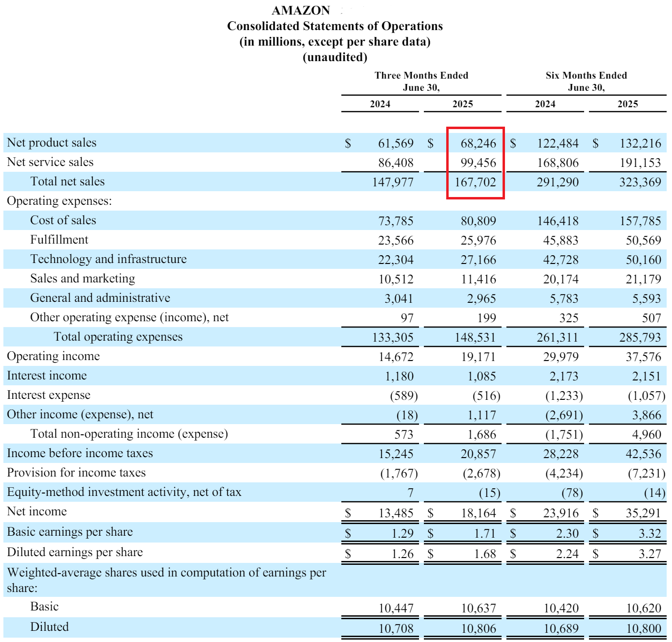This screenshot has height=642, width=672.
Task: Click the net income value 35,291
Action: (643, 513)
